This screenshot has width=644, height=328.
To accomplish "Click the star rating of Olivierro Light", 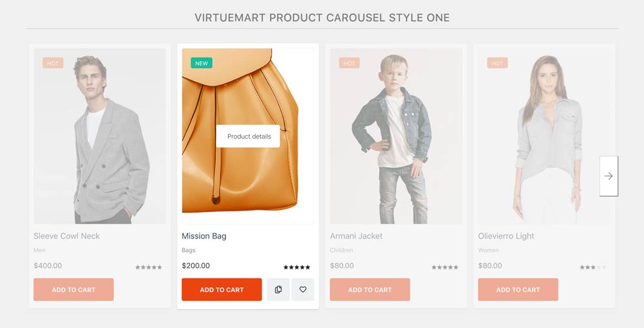I will click(592, 267).
